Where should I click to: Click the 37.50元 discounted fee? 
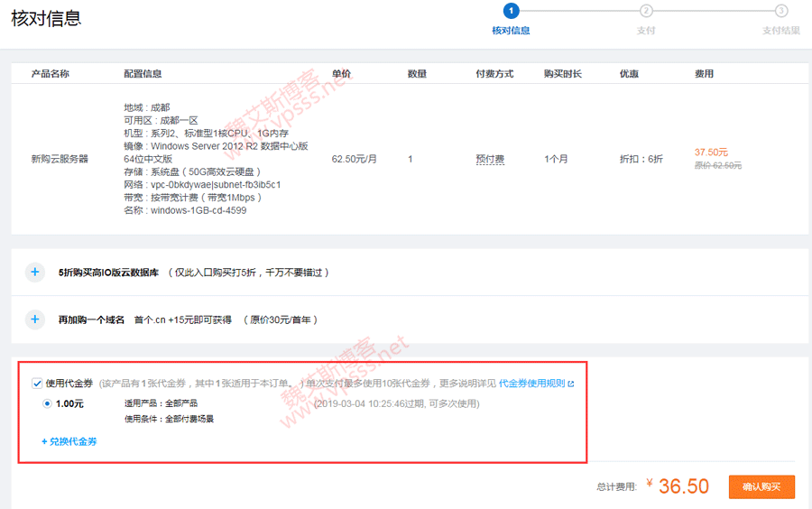click(711, 153)
